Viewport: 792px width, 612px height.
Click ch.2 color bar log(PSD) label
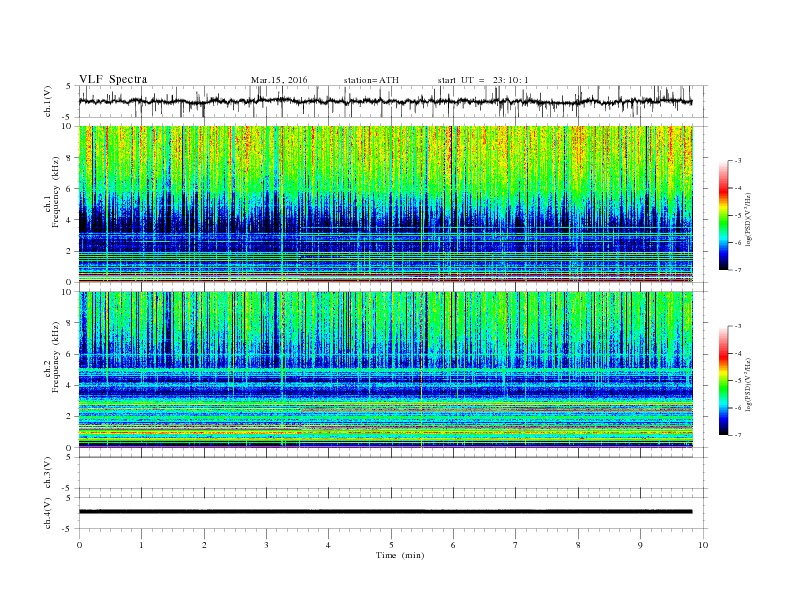click(x=749, y=384)
